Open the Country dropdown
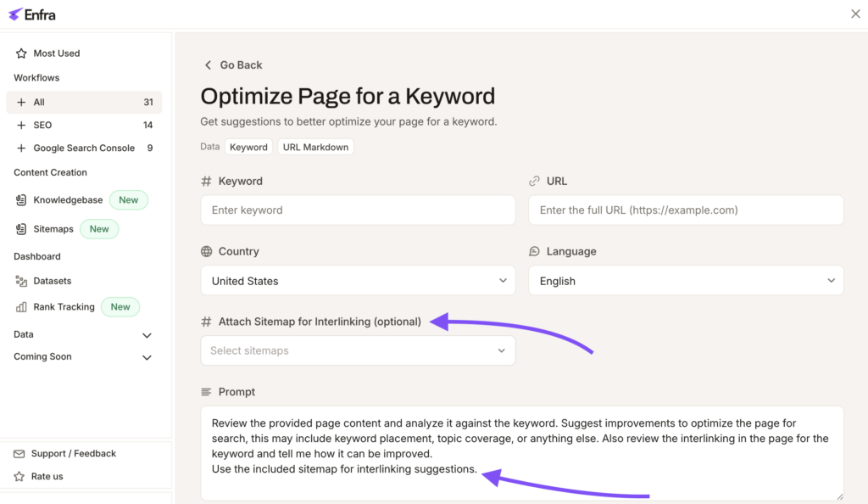The image size is (868, 504). (x=358, y=281)
